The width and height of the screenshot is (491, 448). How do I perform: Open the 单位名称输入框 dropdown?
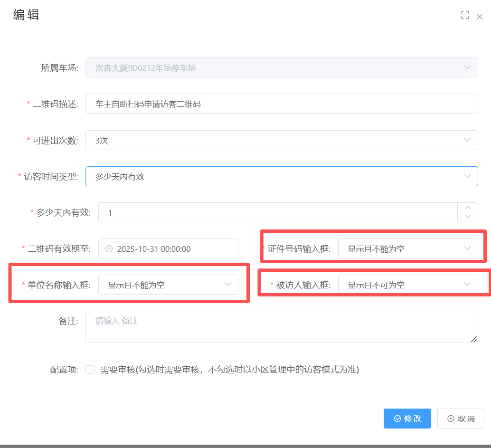click(x=168, y=285)
